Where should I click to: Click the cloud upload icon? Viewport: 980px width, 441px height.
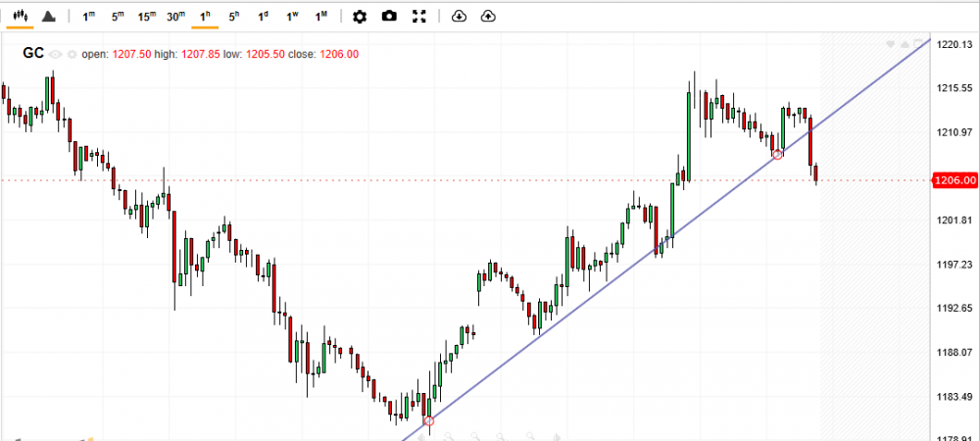[x=488, y=17]
